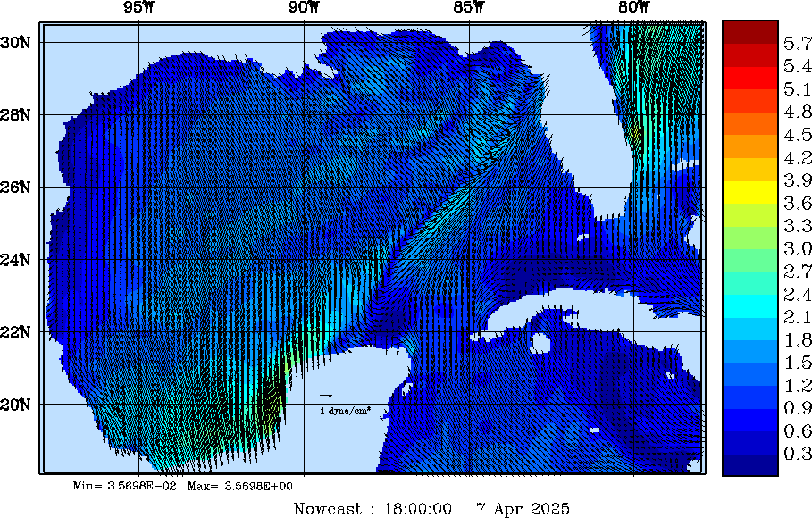Screen dimensions: 812x518
Task: Click the dark navy 0.3 colorbar band
Action: [750, 464]
